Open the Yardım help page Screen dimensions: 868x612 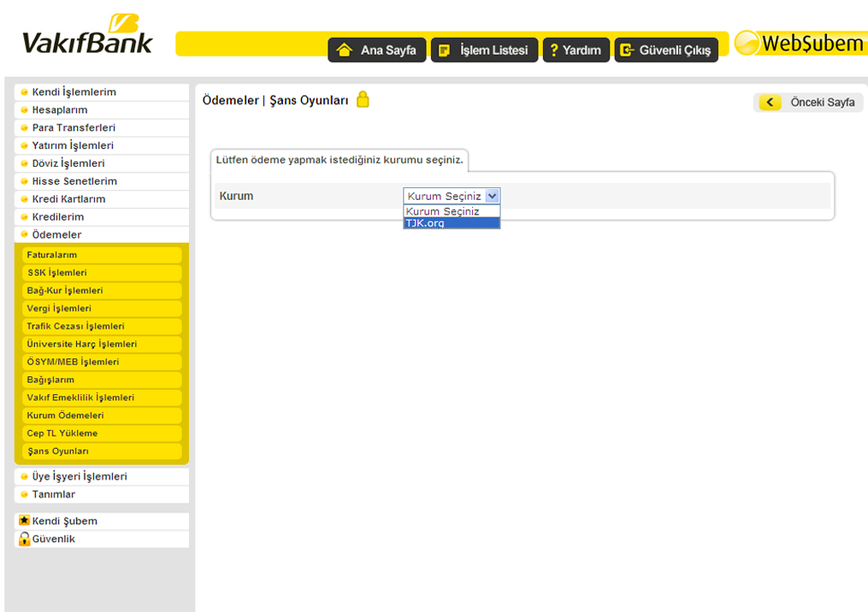pyautogui.click(x=576, y=50)
